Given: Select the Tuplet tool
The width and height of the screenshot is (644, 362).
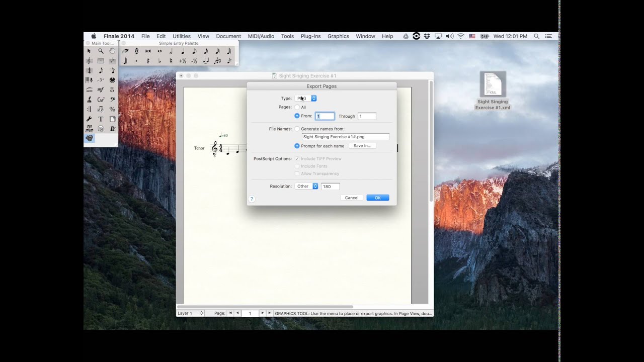Looking at the screenshot, I should point(101,80).
